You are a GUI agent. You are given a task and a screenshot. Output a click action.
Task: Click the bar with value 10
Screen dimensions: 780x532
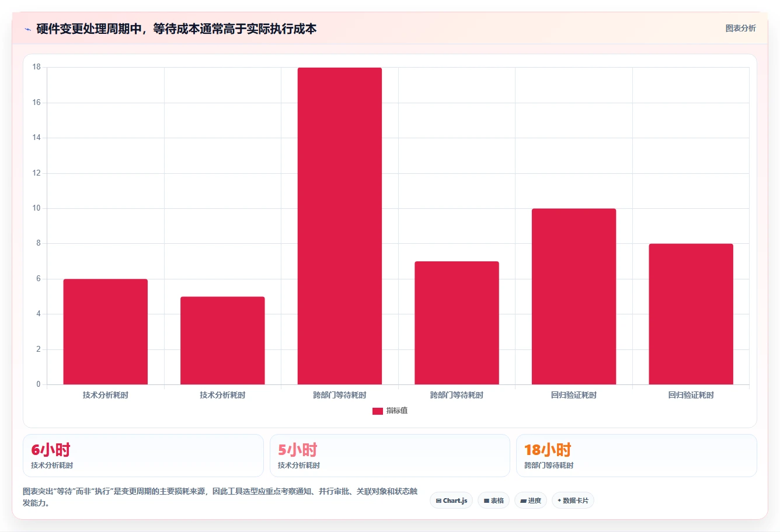[x=574, y=296]
